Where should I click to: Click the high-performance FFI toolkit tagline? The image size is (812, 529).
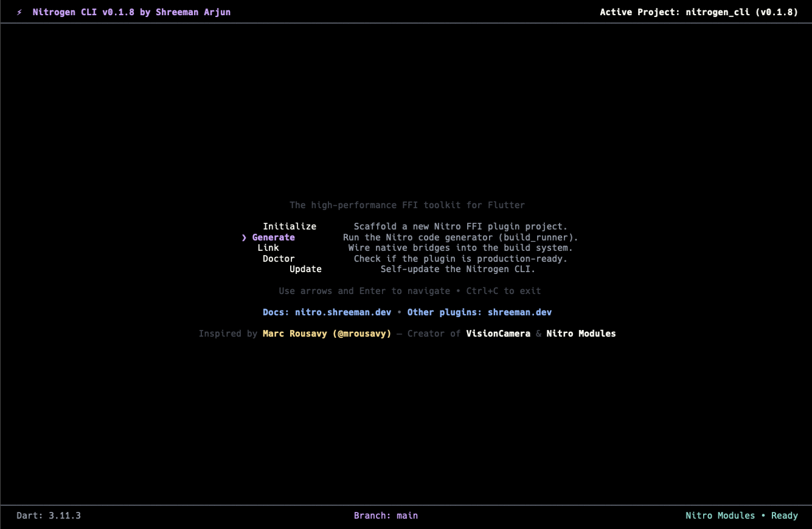click(407, 205)
